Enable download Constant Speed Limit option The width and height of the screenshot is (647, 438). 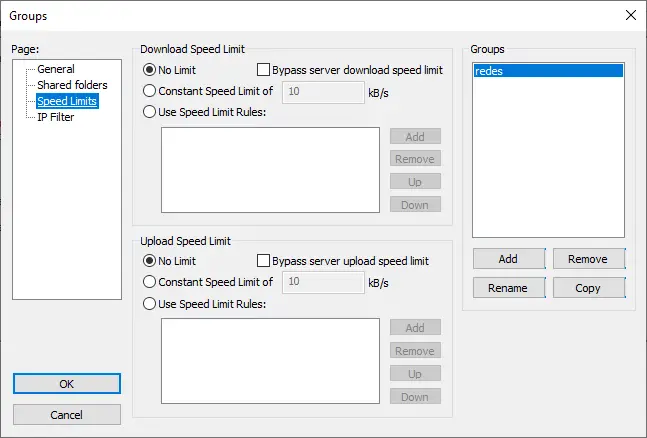150,91
